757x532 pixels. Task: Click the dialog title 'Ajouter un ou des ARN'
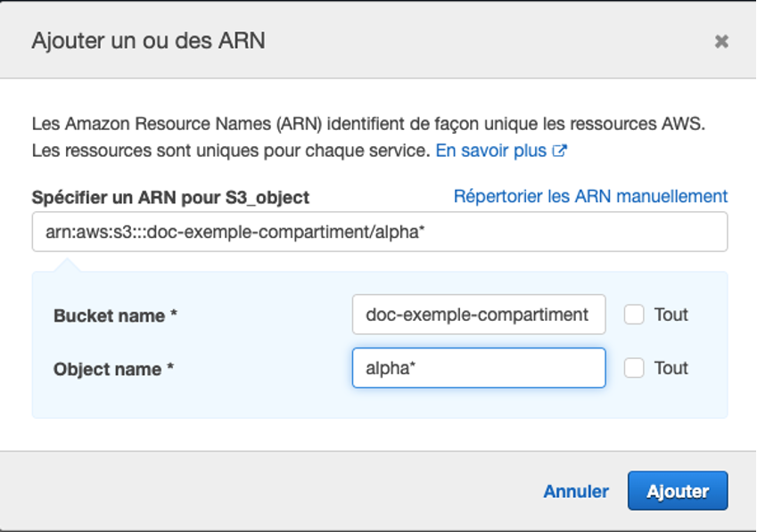pyautogui.click(x=148, y=40)
